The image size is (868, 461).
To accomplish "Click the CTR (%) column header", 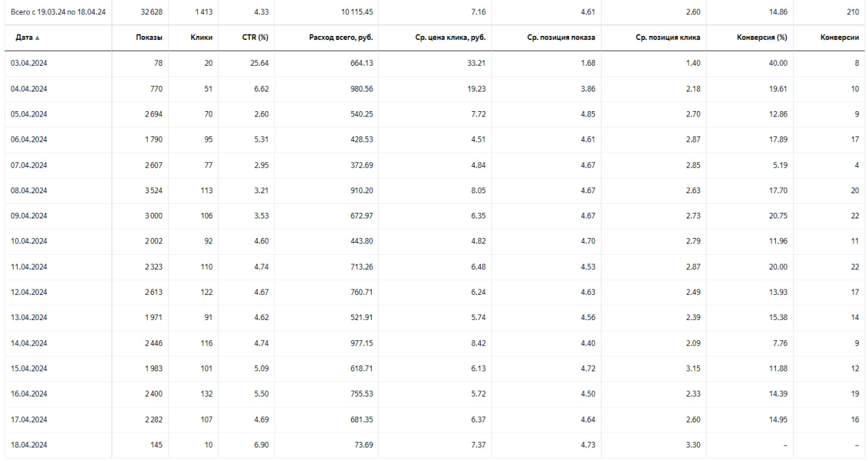I will point(255,37).
